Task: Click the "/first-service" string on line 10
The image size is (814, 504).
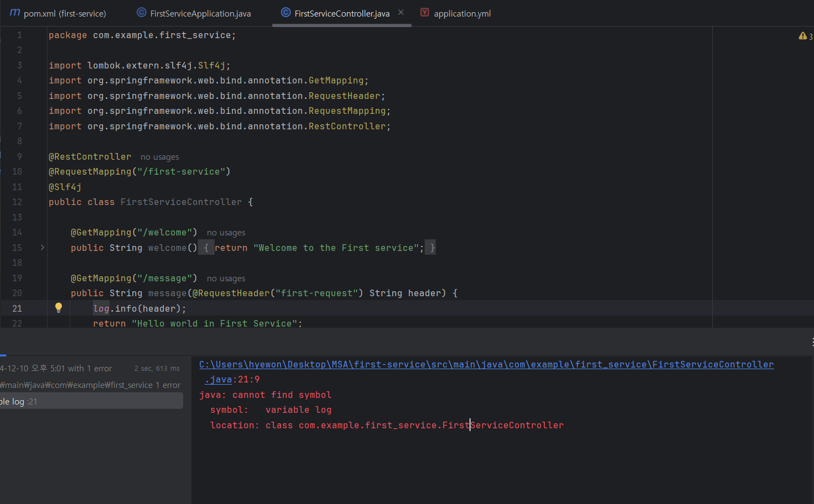Action: point(181,172)
